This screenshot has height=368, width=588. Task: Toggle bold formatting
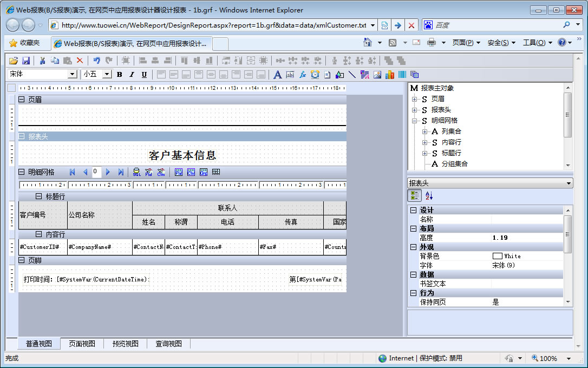pos(120,75)
